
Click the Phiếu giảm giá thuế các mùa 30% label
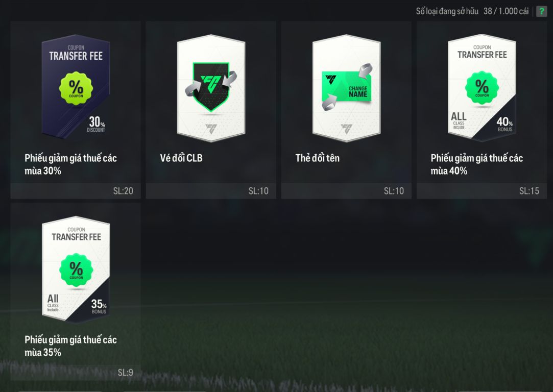pos(70,164)
